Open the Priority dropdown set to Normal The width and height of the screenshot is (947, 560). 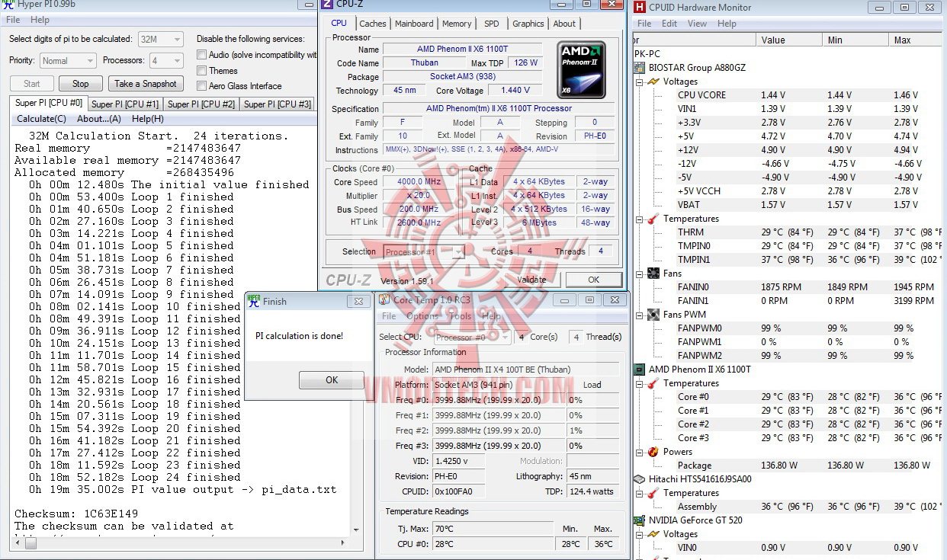[68, 60]
